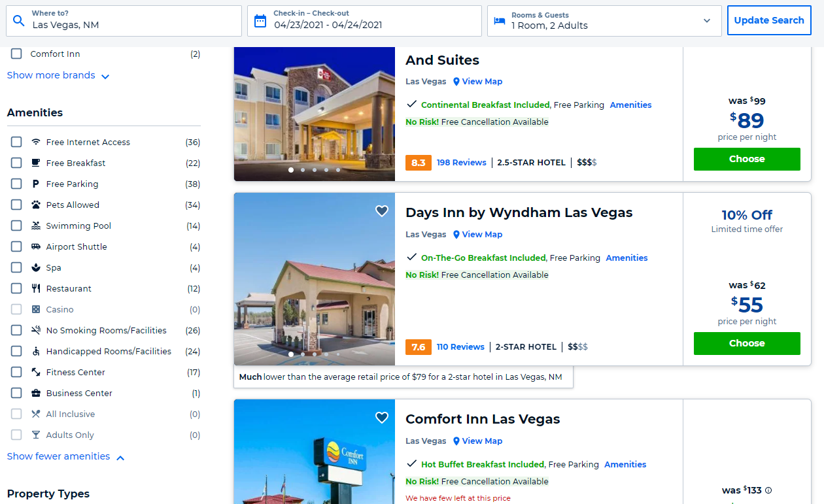The width and height of the screenshot is (824, 504).
Task: Click the fork and knife icon for Restaurant
Action: click(x=36, y=288)
